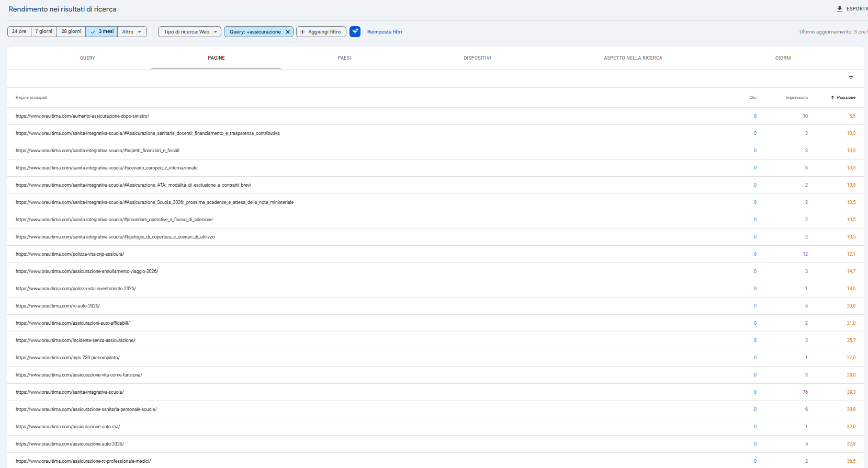Sort by the Impressioni column header
The height and width of the screenshot is (468, 868).
coord(796,98)
